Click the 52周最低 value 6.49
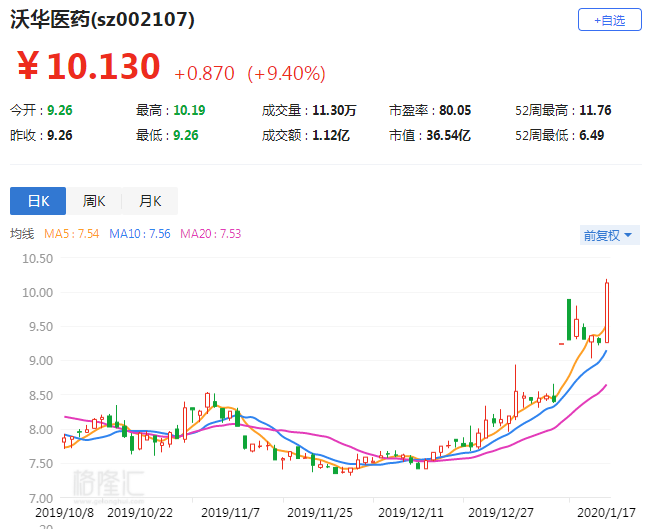The width and height of the screenshot is (650, 529). [x=592, y=135]
